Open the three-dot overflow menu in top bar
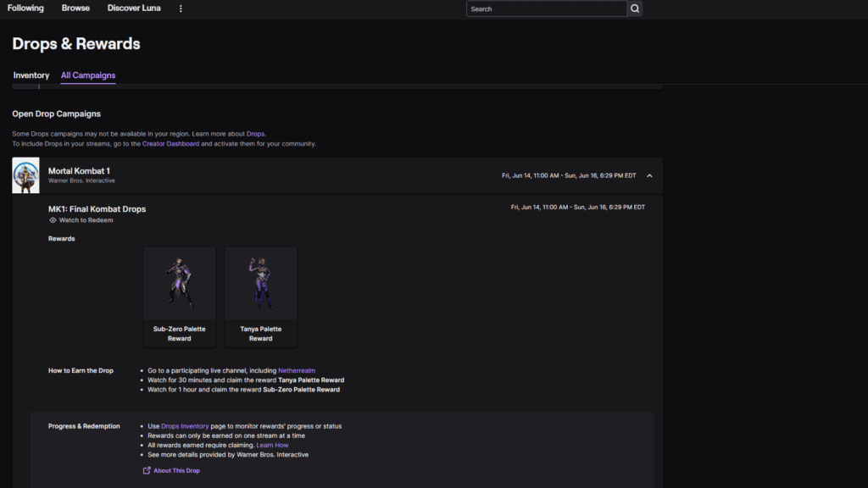The height and width of the screenshot is (488, 868). click(x=181, y=8)
